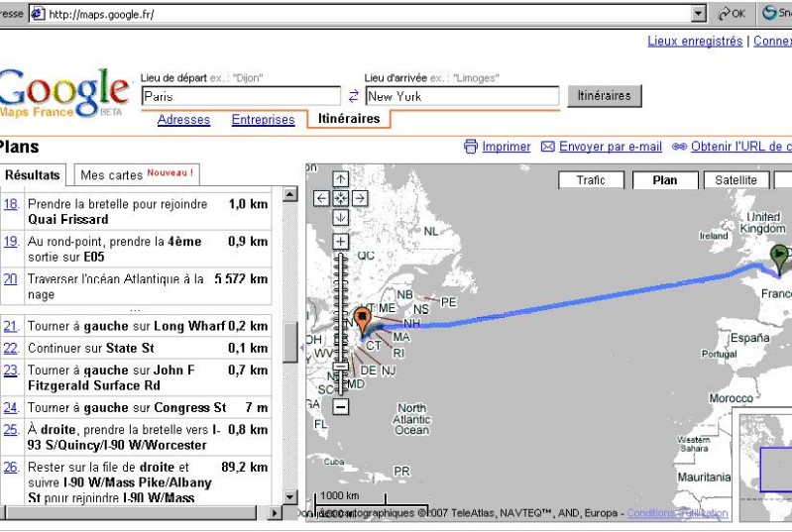Viewport: 792px width, 532px height.
Task: Click the green start marker in France
Action: [780, 260]
